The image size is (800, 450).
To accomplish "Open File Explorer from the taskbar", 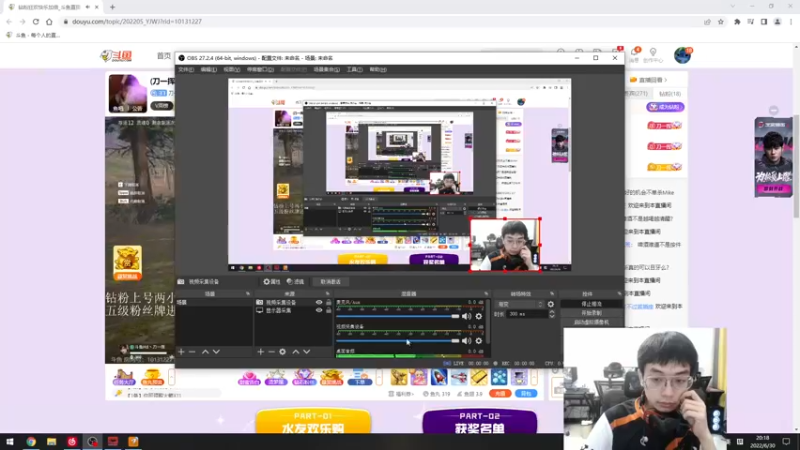I will click(52, 441).
